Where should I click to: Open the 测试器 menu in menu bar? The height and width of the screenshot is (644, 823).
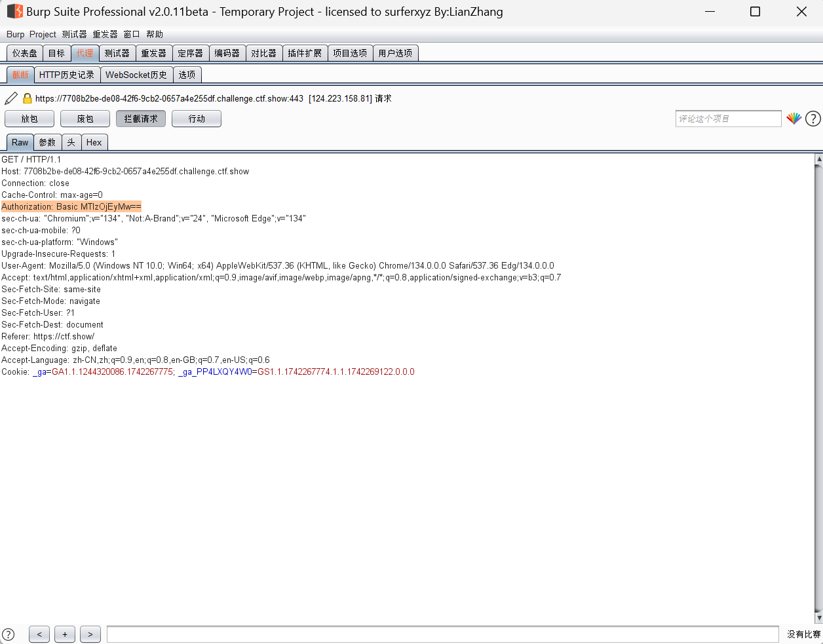[x=74, y=34]
